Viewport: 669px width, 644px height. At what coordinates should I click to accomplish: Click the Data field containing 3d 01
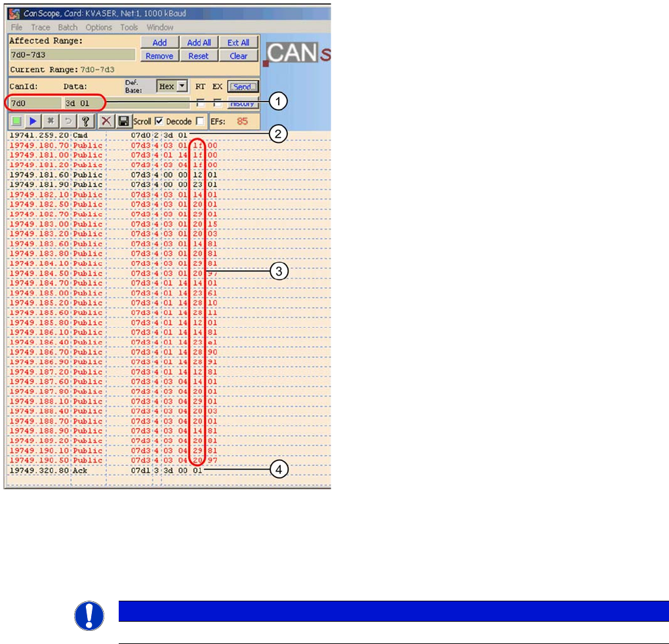(x=127, y=103)
